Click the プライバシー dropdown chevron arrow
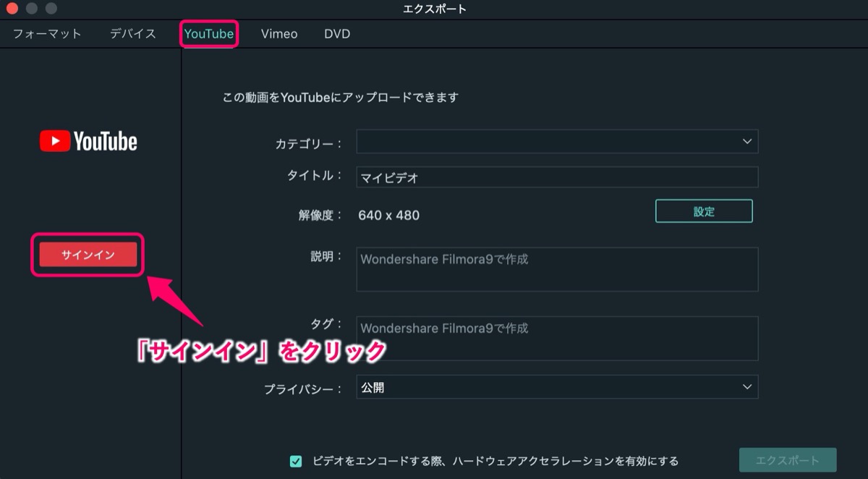The image size is (868, 479). pos(747,387)
